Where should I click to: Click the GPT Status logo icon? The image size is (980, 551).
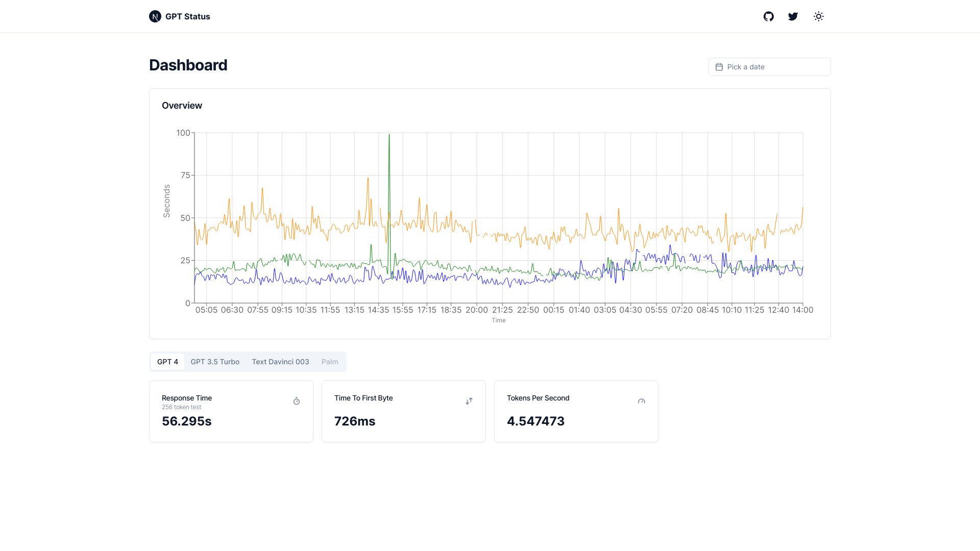click(155, 16)
